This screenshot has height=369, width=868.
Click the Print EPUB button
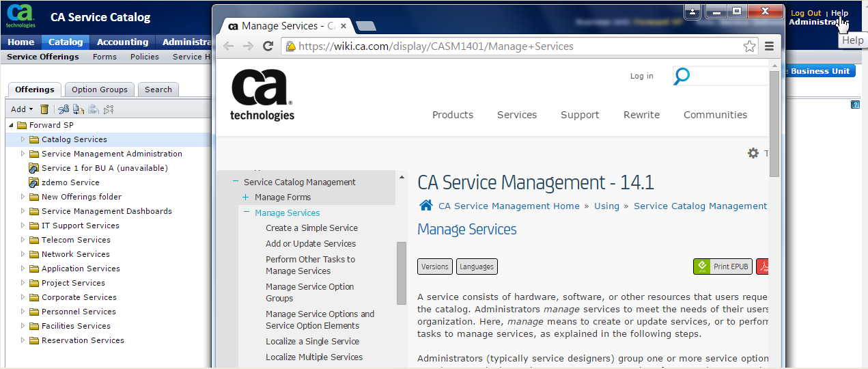(x=723, y=266)
